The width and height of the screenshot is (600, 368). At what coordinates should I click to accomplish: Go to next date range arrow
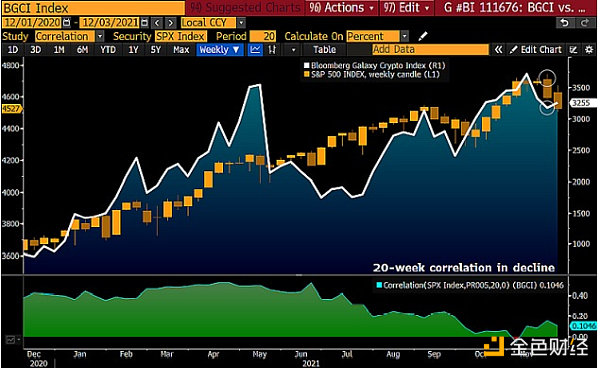point(171,23)
